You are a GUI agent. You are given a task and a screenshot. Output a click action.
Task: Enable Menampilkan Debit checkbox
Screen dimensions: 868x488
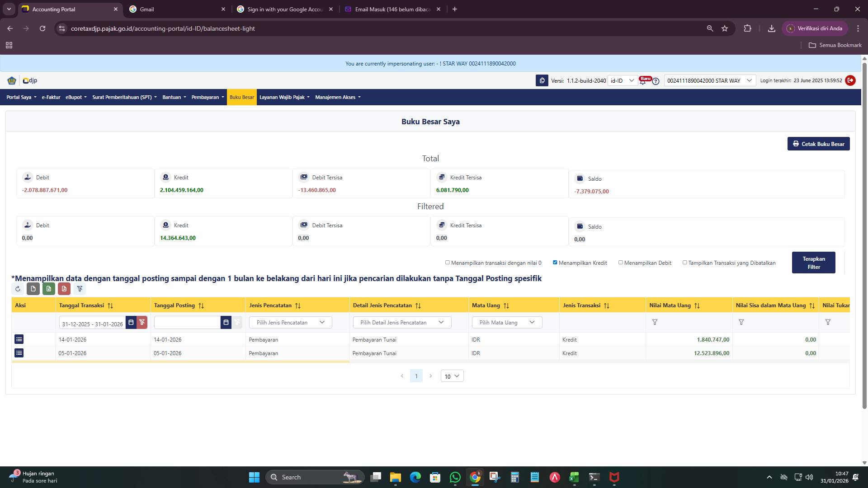tap(621, 262)
